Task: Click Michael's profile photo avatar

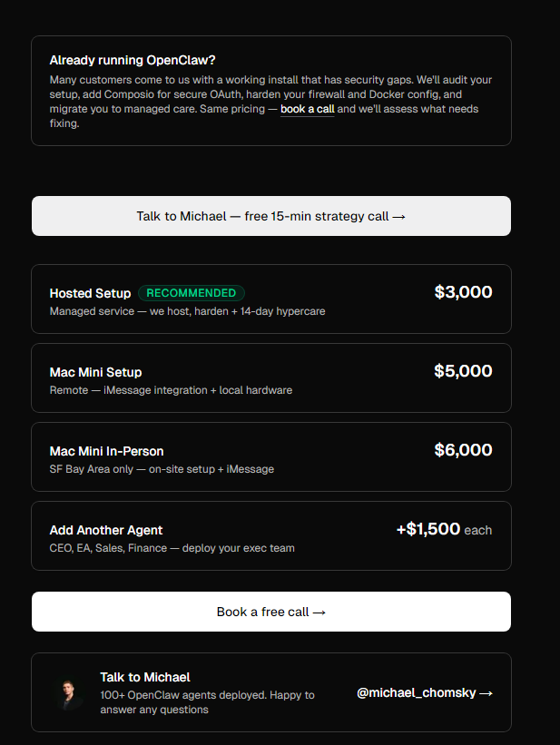Action: tap(67, 692)
